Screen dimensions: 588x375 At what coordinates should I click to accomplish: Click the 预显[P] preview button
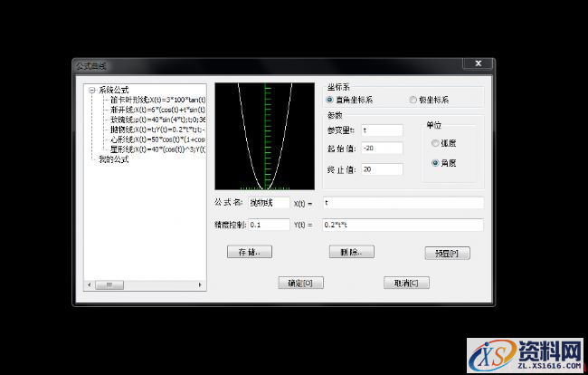pos(447,253)
